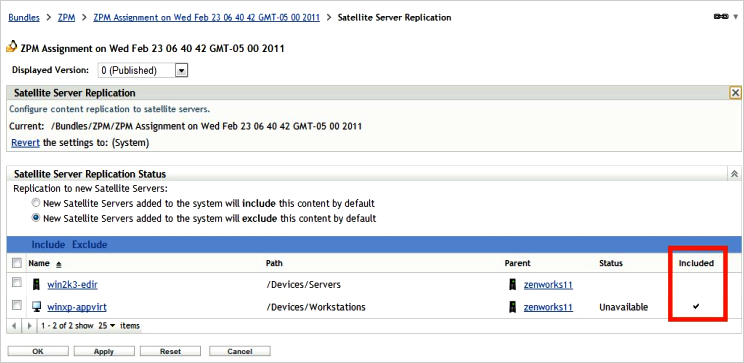Click the Revert settings link
This screenshot has height=363, width=744.
25,142
